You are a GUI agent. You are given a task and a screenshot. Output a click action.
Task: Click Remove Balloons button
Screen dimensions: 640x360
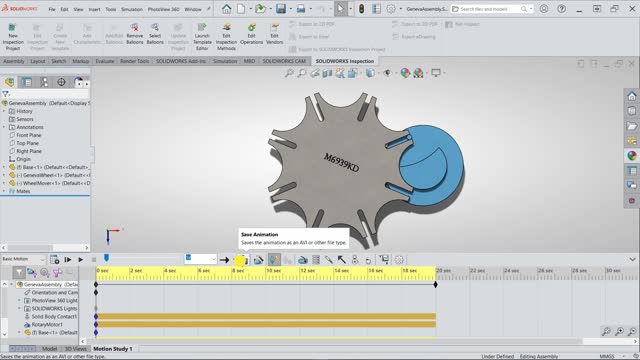pos(135,34)
